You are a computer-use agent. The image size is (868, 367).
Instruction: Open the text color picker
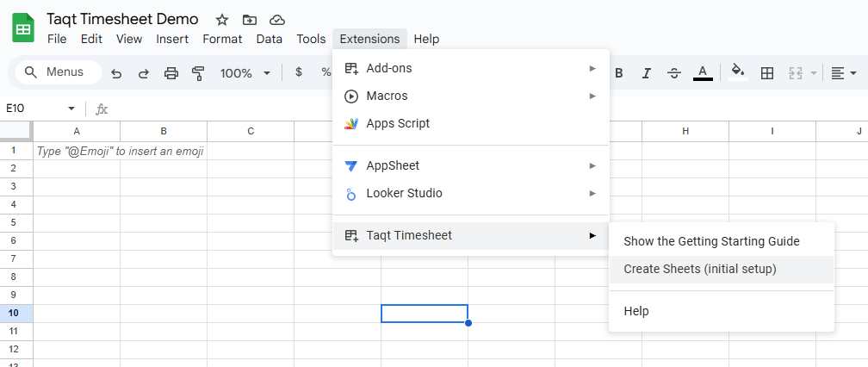point(703,72)
